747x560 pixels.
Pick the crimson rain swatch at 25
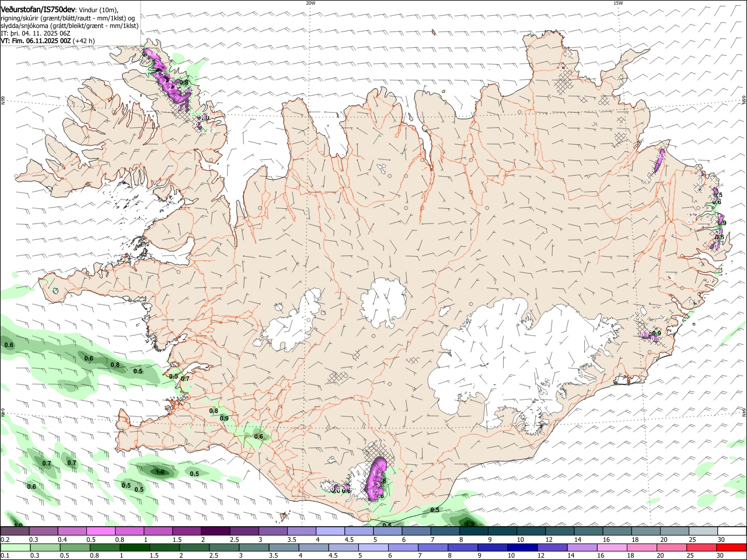coord(702,548)
